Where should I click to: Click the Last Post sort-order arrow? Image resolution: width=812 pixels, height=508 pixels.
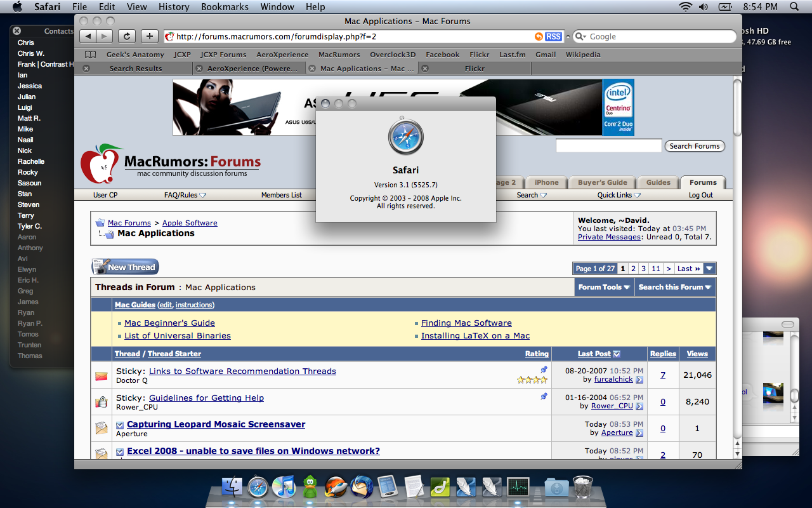(x=617, y=354)
